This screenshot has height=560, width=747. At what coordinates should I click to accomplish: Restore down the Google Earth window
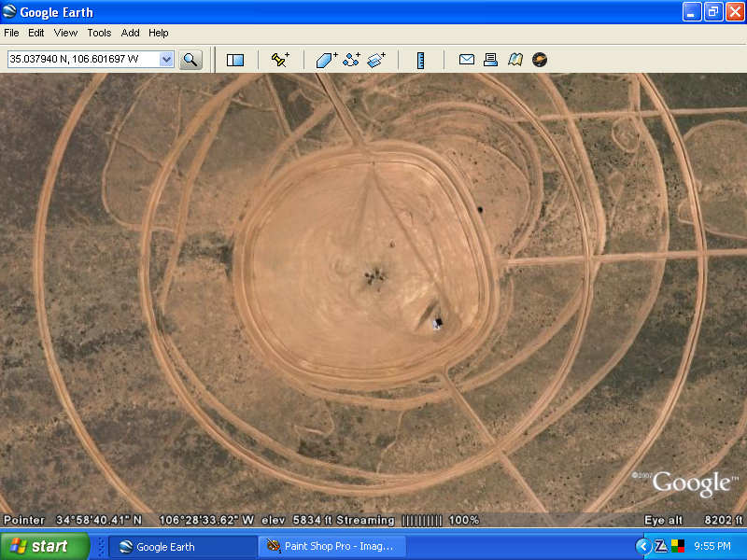tap(713, 12)
